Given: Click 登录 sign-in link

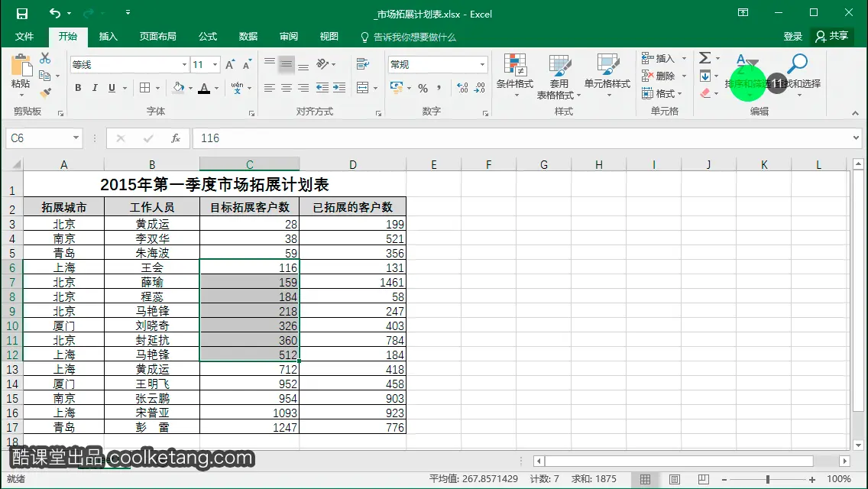Looking at the screenshot, I should tap(792, 37).
